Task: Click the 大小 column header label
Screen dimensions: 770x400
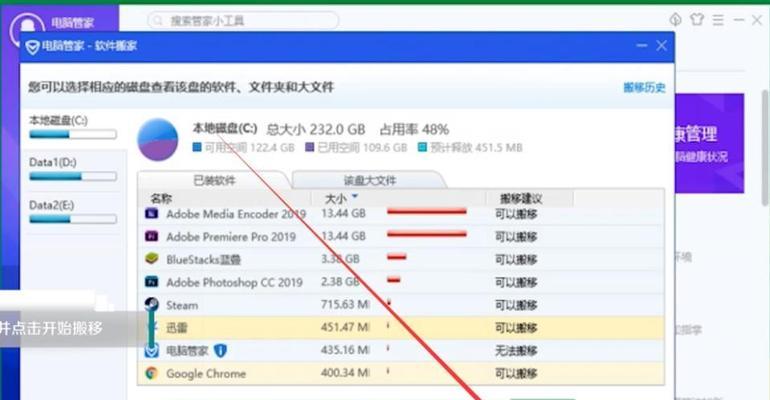Action: point(335,198)
